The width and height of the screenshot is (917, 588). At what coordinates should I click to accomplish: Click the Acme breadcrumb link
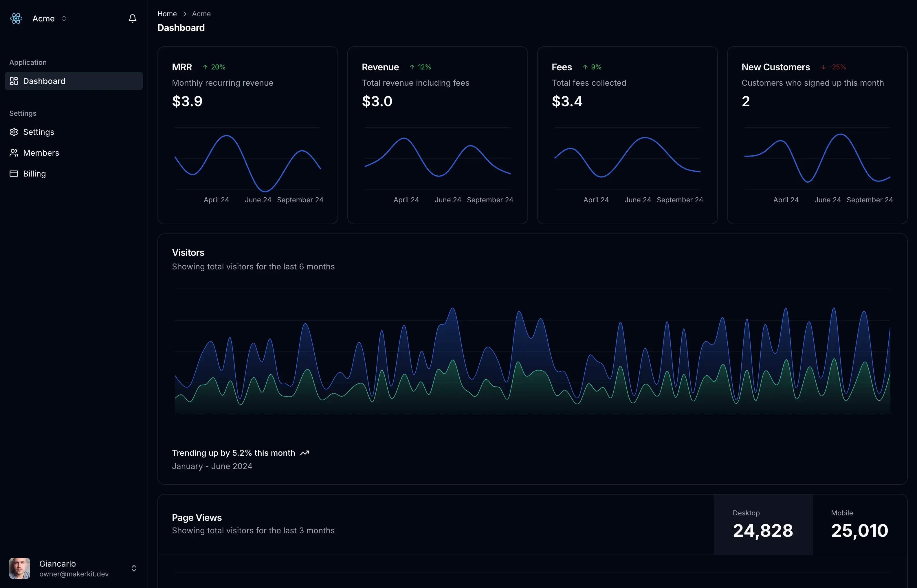click(x=201, y=13)
